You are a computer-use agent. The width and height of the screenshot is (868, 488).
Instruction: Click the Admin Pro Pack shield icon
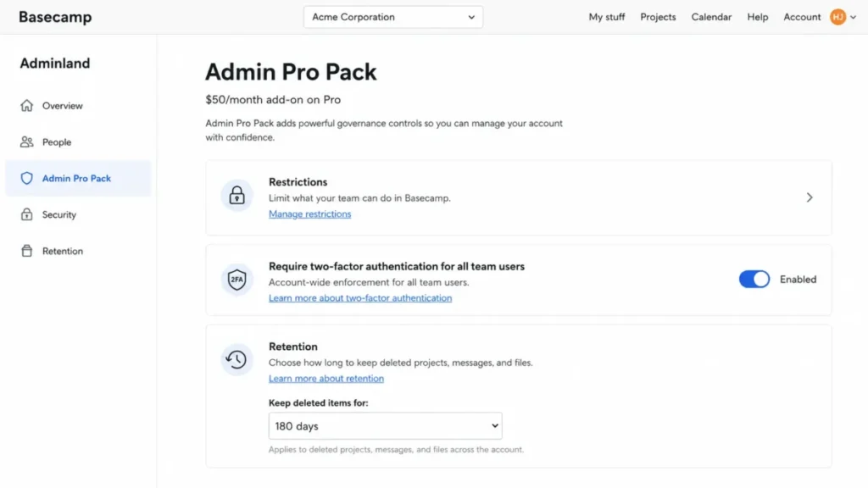tap(26, 178)
